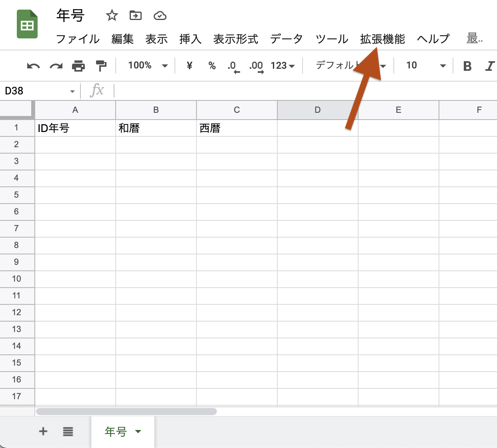Show the all sheets list button
This screenshot has height=448, width=497.
(x=68, y=431)
